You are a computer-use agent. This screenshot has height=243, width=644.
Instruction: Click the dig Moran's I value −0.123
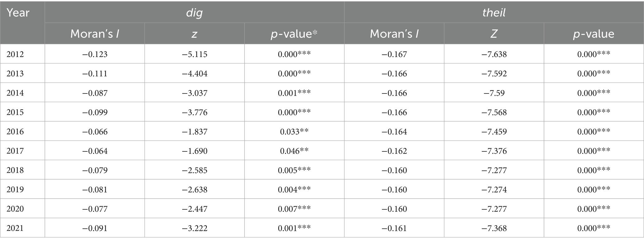(x=95, y=54)
